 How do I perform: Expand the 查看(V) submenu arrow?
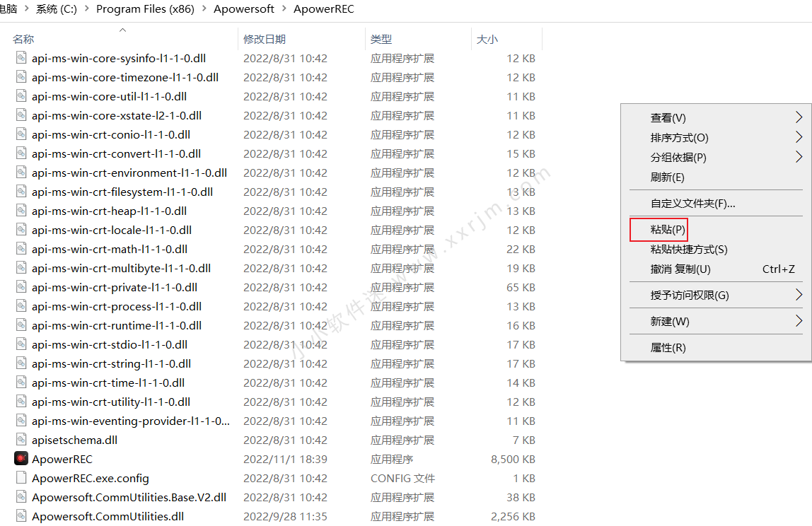coord(799,117)
